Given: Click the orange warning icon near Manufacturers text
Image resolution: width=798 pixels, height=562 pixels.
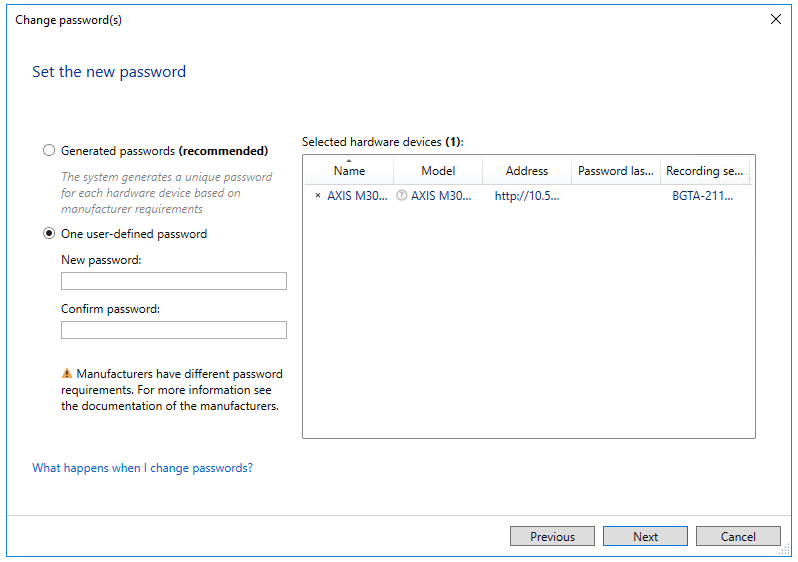Looking at the screenshot, I should pyautogui.click(x=67, y=374).
